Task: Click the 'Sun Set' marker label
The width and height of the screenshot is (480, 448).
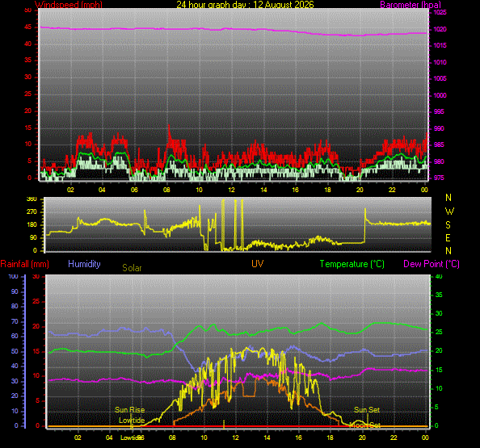Action: pyautogui.click(x=367, y=410)
